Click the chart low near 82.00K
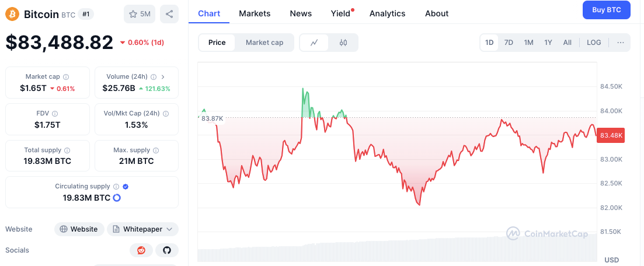This screenshot has height=266, width=644. pyautogui.click(x=419, y=204)
